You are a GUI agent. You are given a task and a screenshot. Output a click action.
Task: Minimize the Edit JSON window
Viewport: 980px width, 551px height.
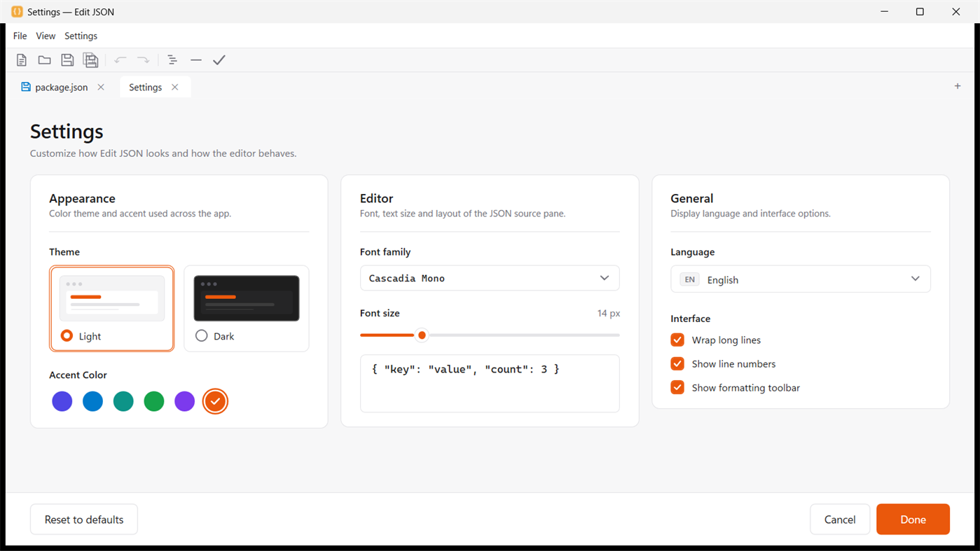(885, 12)
